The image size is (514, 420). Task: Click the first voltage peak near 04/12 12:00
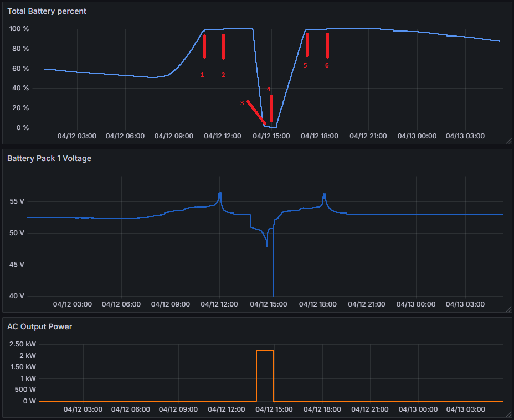220,194
